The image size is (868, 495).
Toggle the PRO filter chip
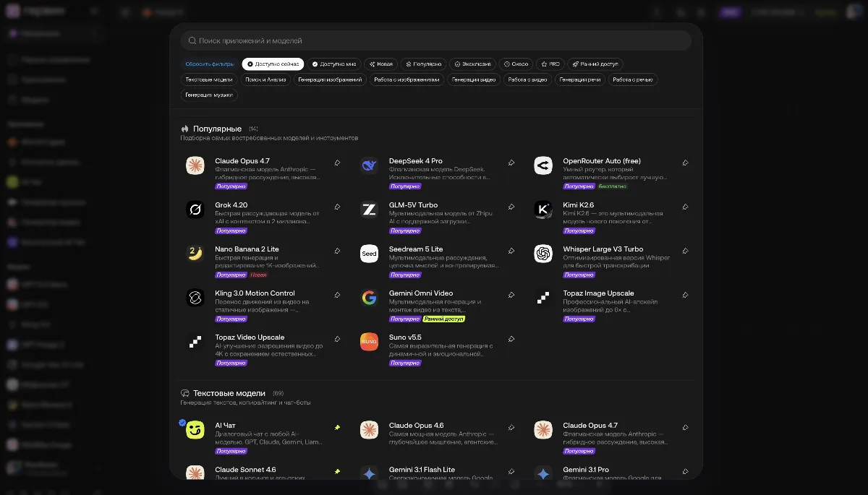tap(550, 64)
